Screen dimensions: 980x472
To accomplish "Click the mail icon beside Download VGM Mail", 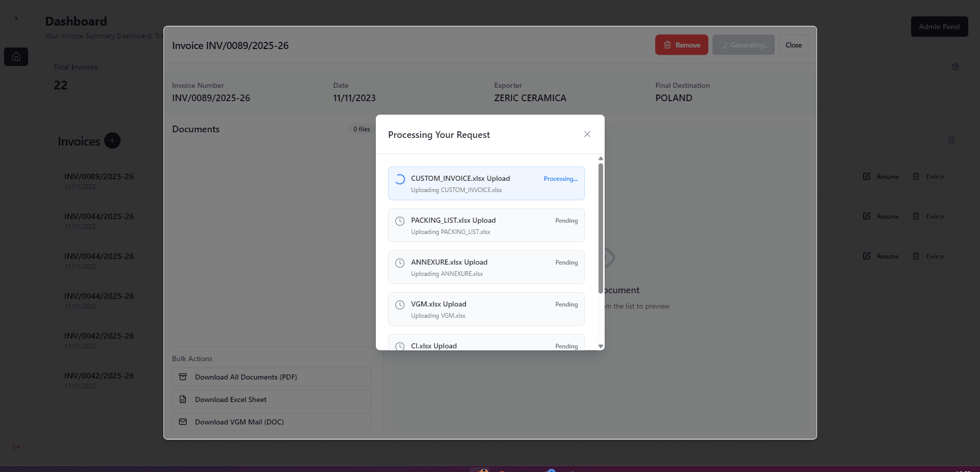I will click(183, 422).
